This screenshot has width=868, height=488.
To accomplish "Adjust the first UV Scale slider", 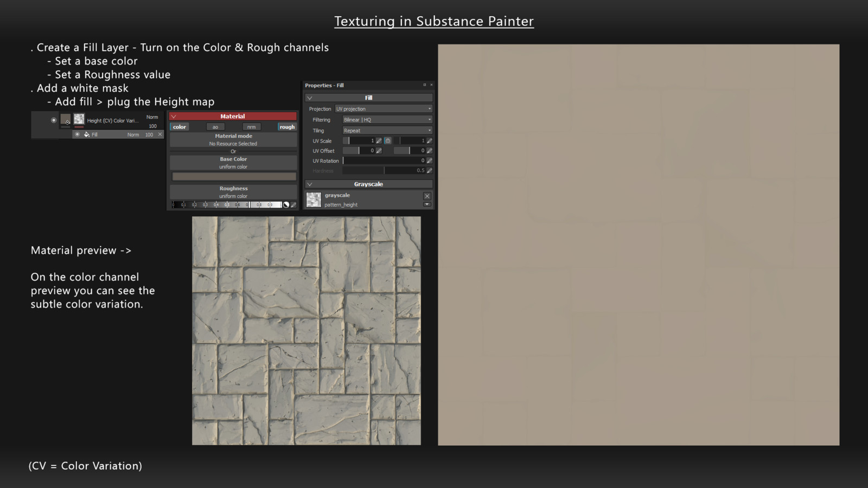I will pyautogui.click(x=359, y=140).
